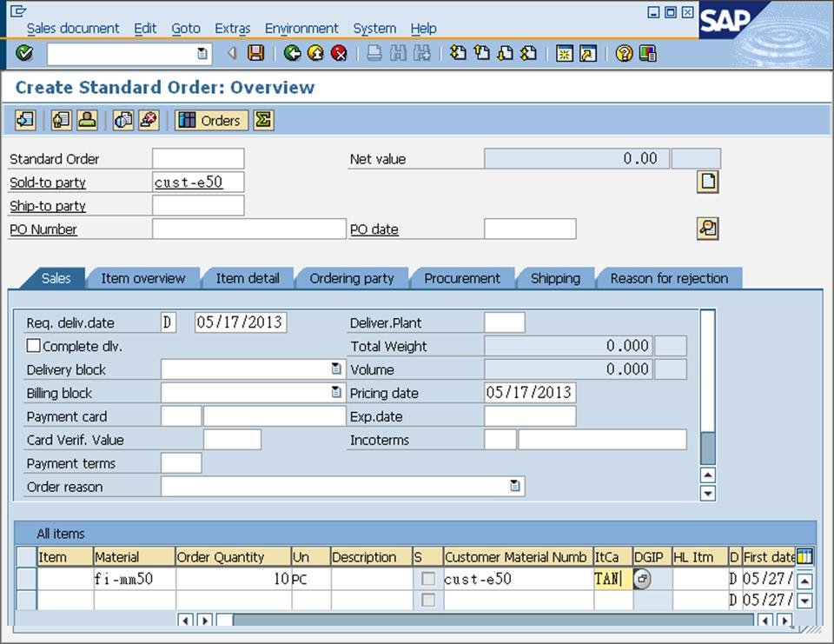Open the Delivery block dropdown
Screen dimensions: 834x644
pyautogui.click(x=336, y=368)
